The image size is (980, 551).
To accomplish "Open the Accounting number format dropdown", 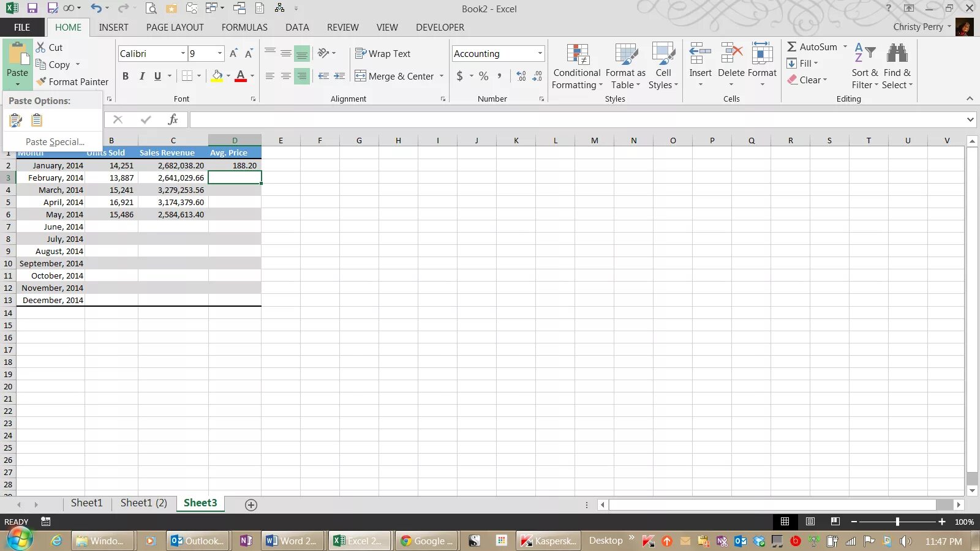I will point(540,53).
